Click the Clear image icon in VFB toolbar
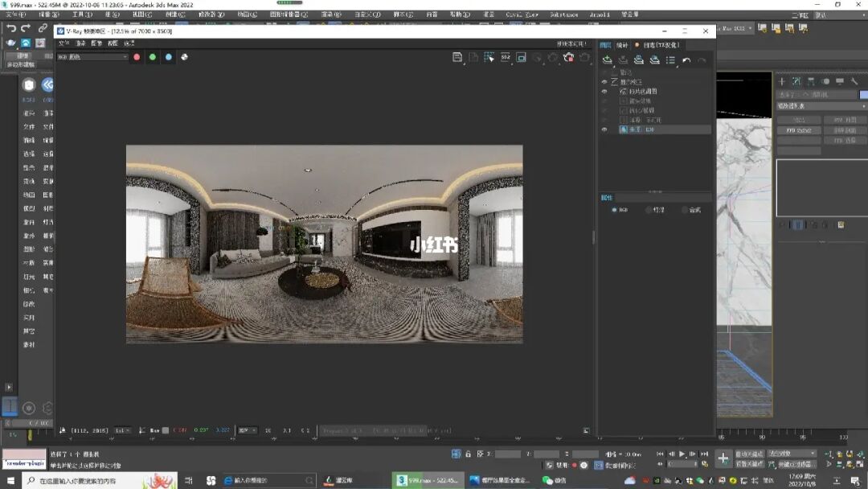The image size is (868, 489). click(x=473, y=57)
